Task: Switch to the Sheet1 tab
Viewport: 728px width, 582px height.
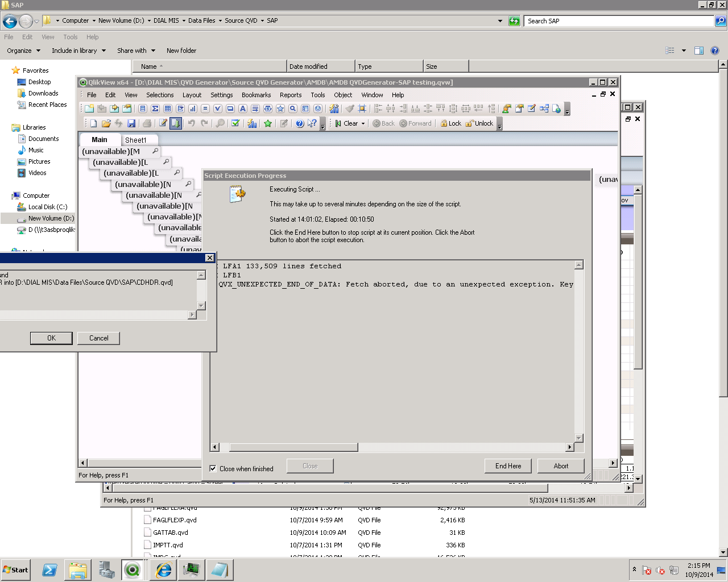Action: click(135, 140)
